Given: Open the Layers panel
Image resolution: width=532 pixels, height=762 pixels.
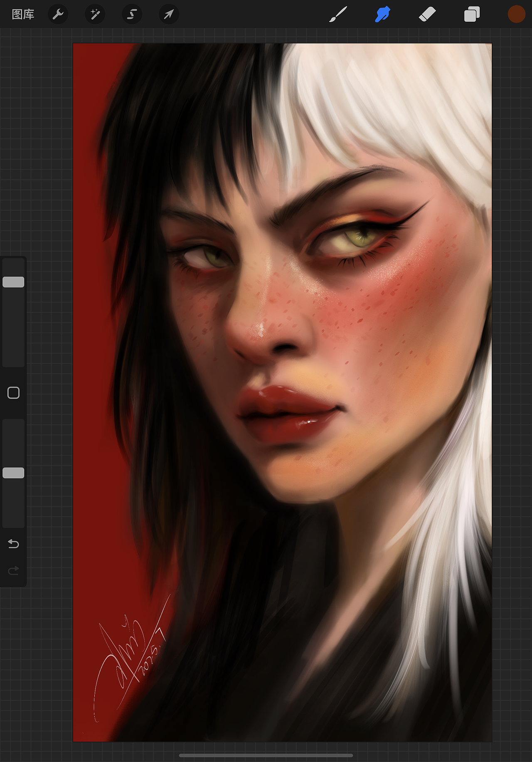Looking at the screenshot, I should [x=472, y=15].
